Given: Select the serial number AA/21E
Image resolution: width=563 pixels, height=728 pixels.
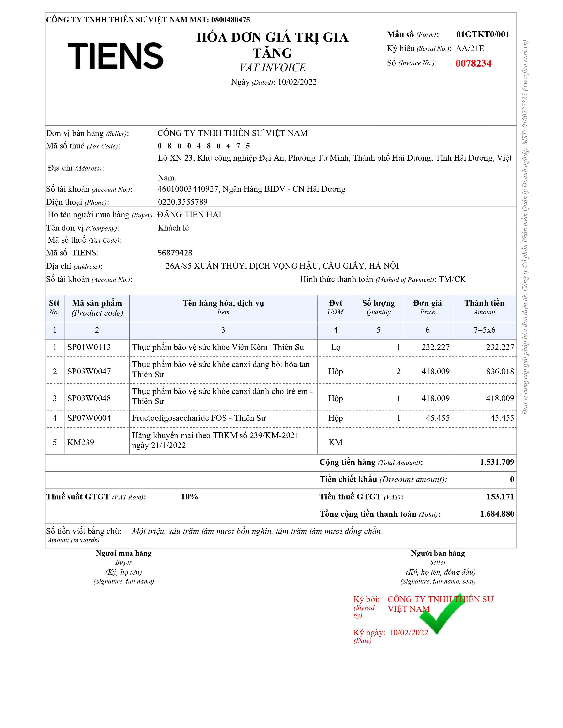Looking at the screenshot, I should (470, 49).
